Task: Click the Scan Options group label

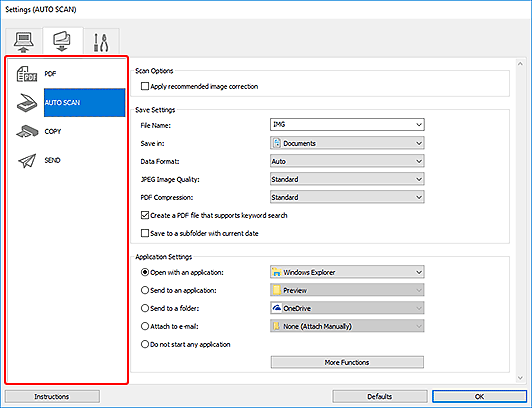Action: click(x=154, y=71)
